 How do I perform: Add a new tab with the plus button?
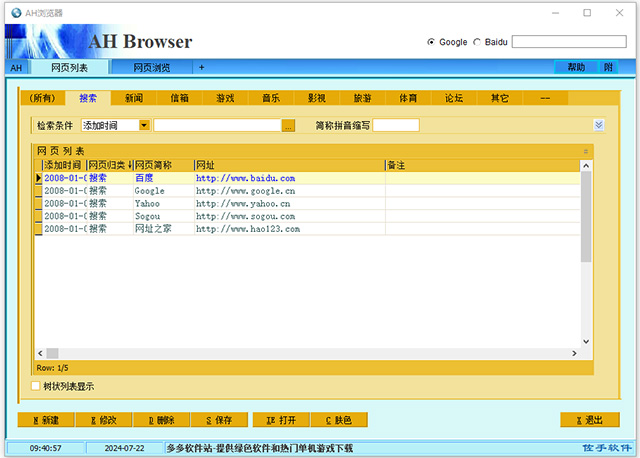[202, 67]
